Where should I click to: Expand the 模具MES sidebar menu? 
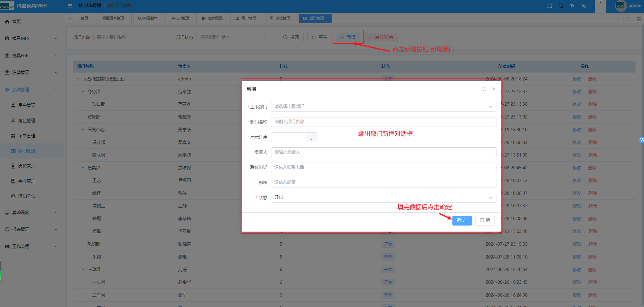[x=32, y=38]
